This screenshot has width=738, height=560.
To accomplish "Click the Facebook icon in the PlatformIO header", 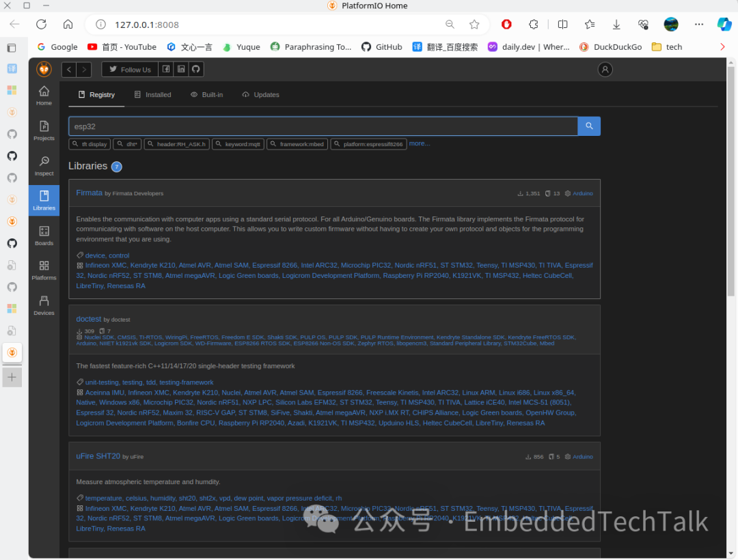I will (165, 69).
